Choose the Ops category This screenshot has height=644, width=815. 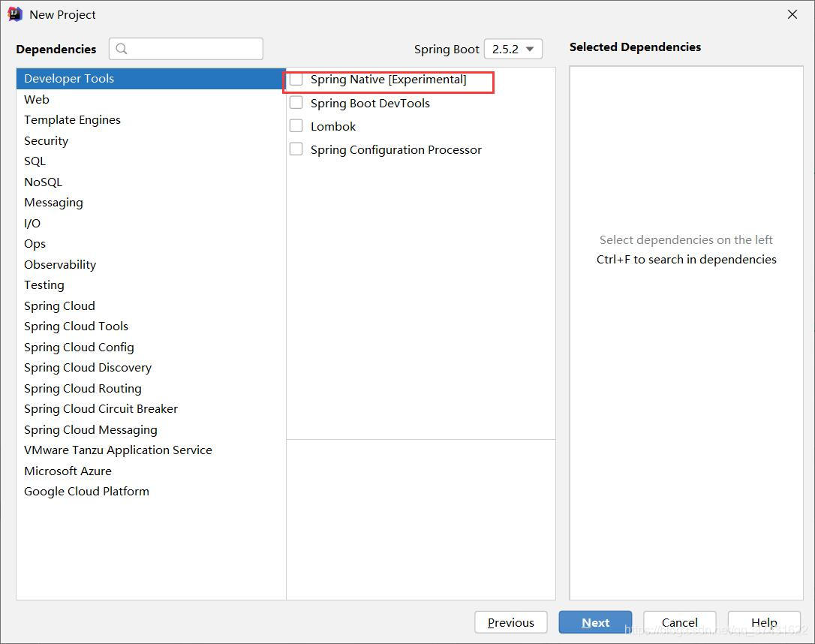(x=151, y=244)
